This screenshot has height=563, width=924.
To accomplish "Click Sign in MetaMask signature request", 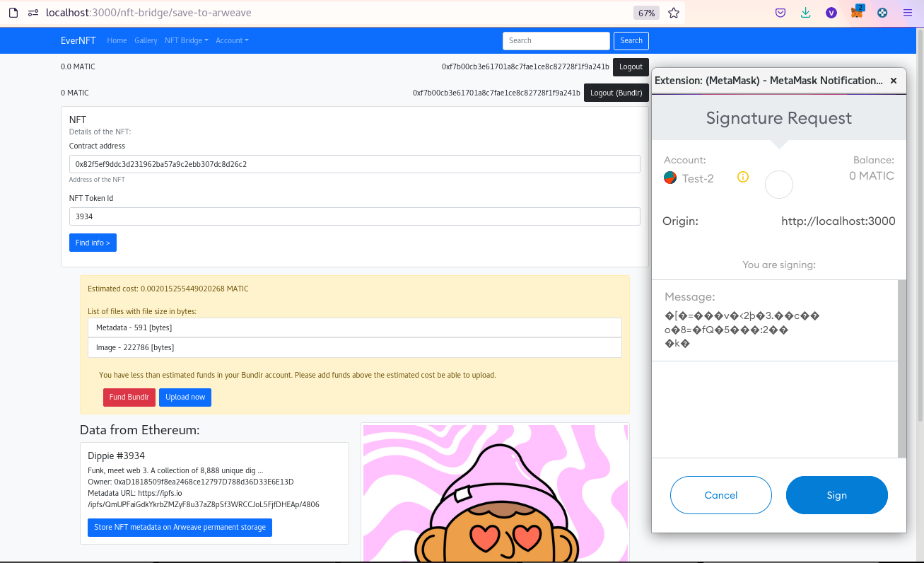I will 837,495.
